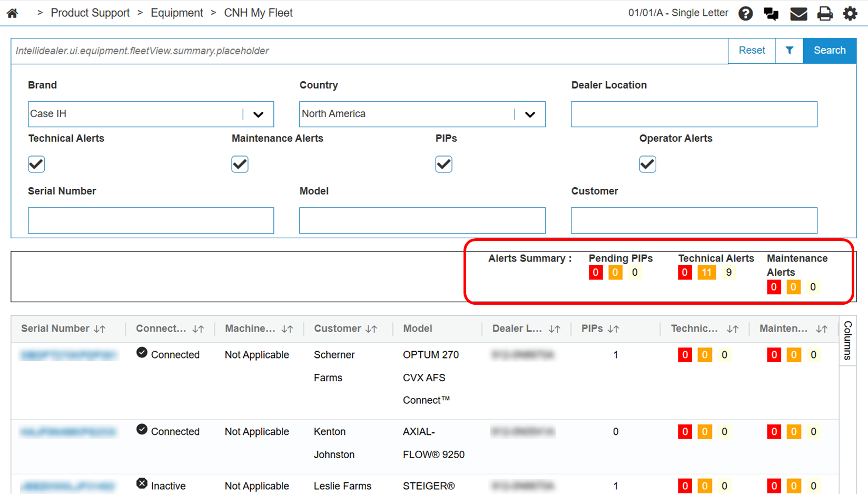Expand the Columns side panel
The height and width of the screenshot is (494, 868).
point(847,340)
